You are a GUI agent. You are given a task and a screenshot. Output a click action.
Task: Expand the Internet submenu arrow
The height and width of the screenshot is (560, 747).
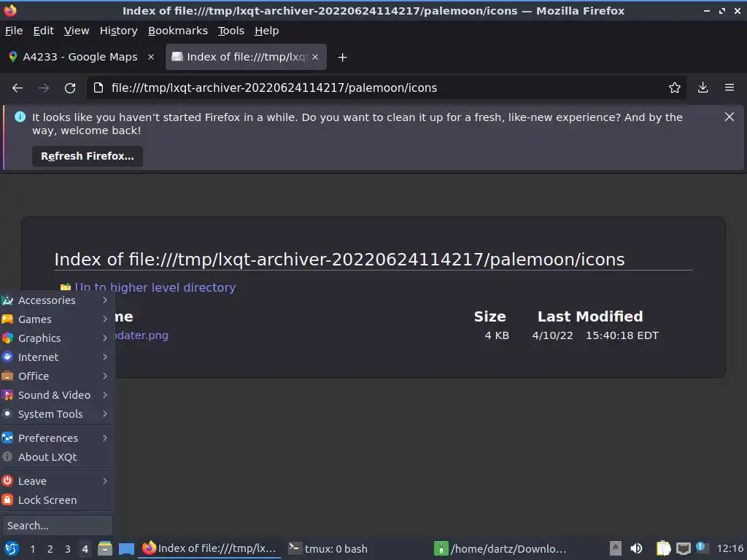[x=105, y=357]
